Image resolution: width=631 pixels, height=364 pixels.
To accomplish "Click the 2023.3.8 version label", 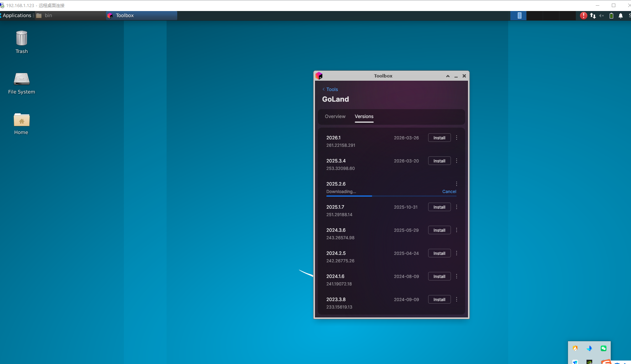I will [x=336, y=299].
